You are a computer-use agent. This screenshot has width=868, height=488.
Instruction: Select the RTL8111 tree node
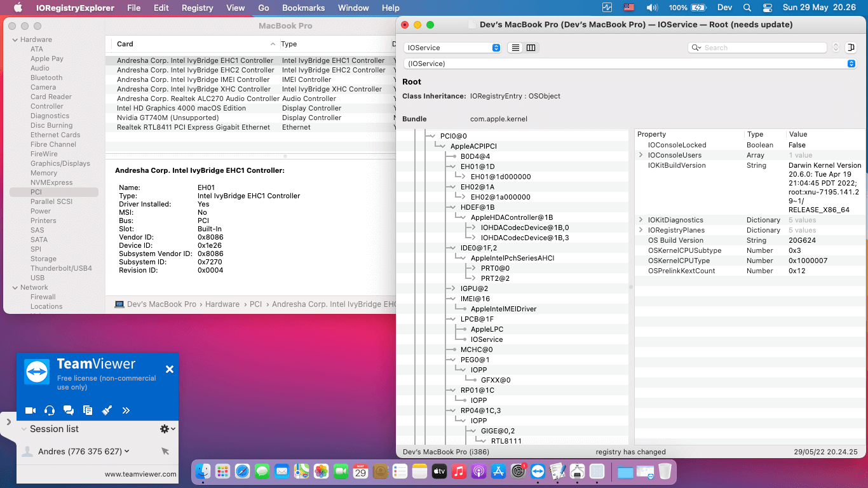click(x=506, y=441)
